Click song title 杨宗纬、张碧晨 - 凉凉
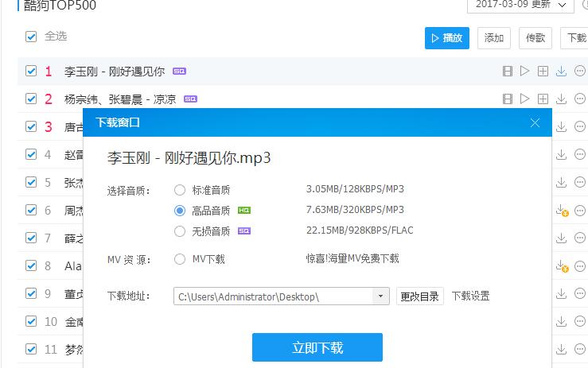Viewport: 588px width, 368px height. [120, 99]
